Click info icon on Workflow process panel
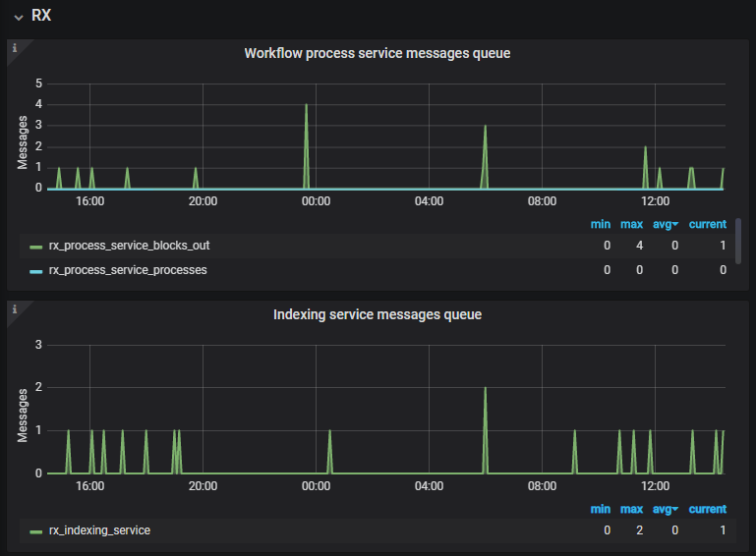The width and height of the screenshot is (756, 556). point(14,47)
